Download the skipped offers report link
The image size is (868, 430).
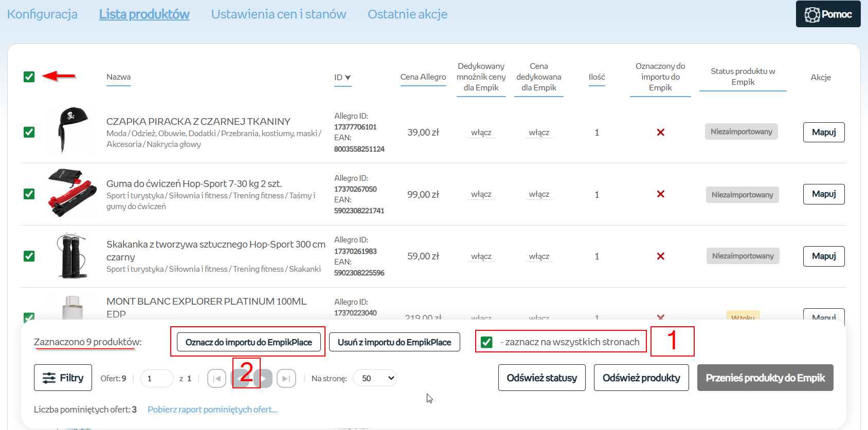click(212, 409)
